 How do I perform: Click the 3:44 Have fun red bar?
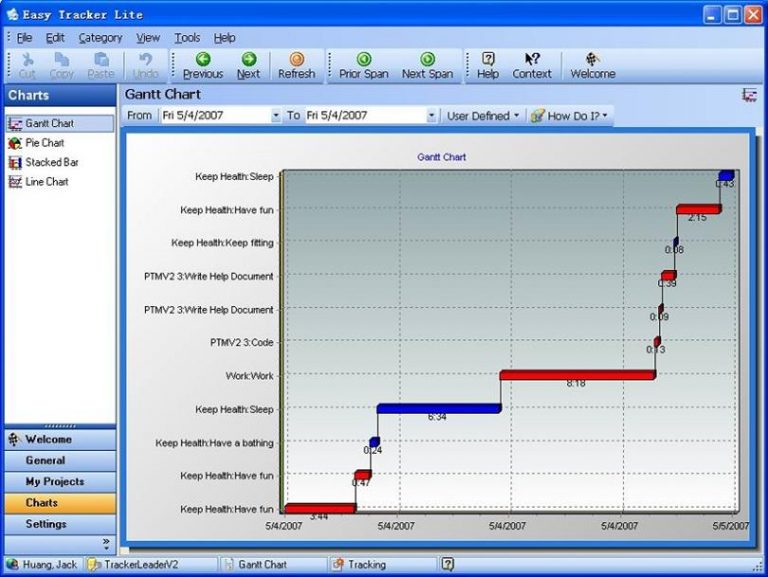[x=320, y=508]
